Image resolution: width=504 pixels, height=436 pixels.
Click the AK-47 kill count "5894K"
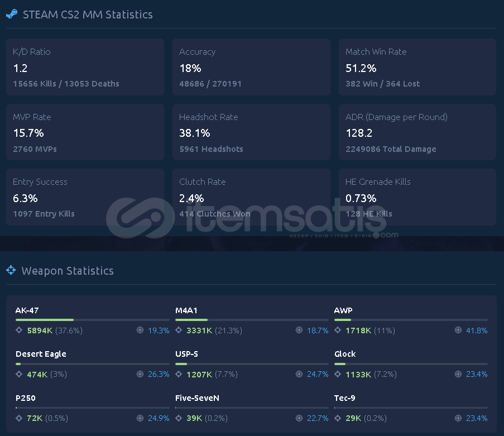40,330
